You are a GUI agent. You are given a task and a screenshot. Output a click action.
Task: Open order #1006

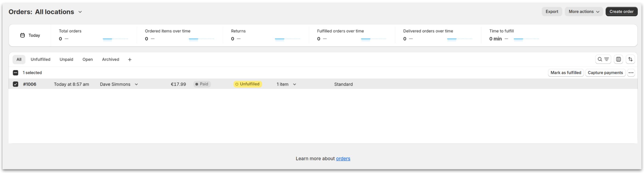[x=29, y=84]
